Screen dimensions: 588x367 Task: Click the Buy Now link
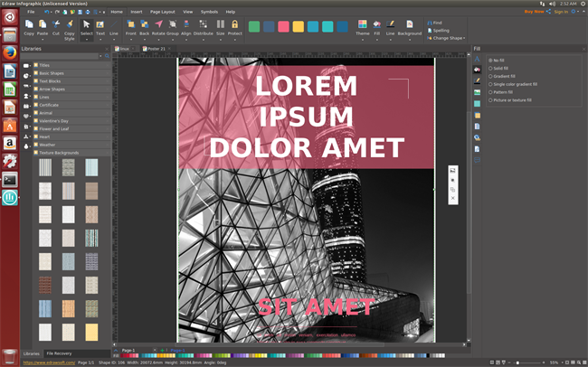click(534, 12)
